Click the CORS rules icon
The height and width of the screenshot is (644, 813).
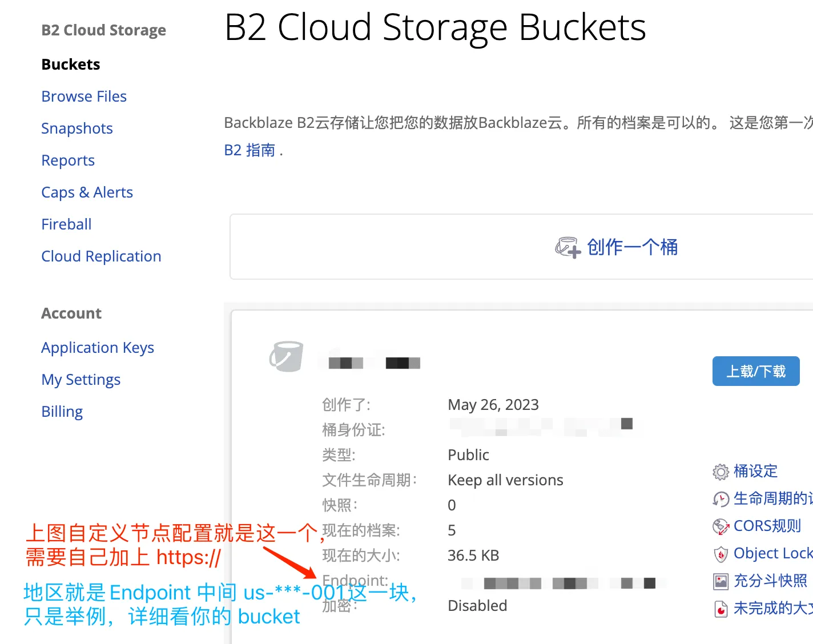click(x=721, y=526)
